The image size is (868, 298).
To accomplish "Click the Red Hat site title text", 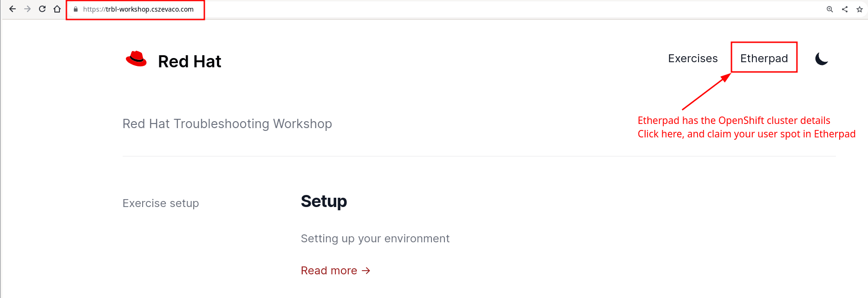I will coord(189,61).
